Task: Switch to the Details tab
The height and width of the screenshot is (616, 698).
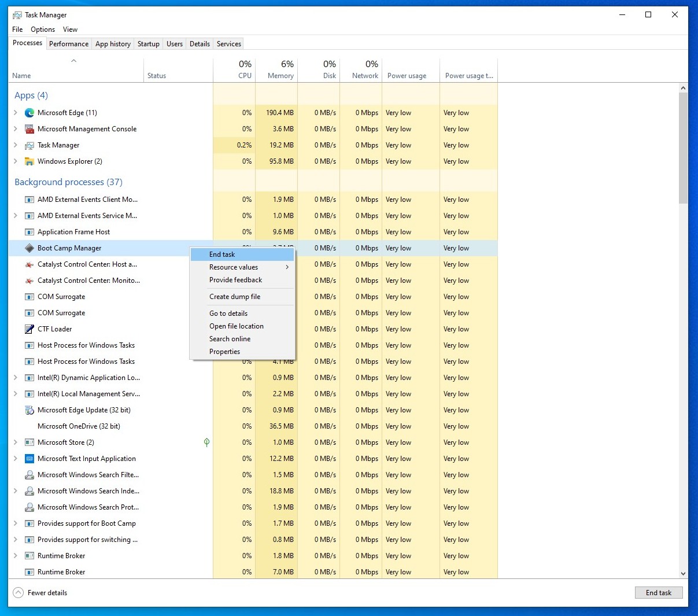Action: (200, 44)
